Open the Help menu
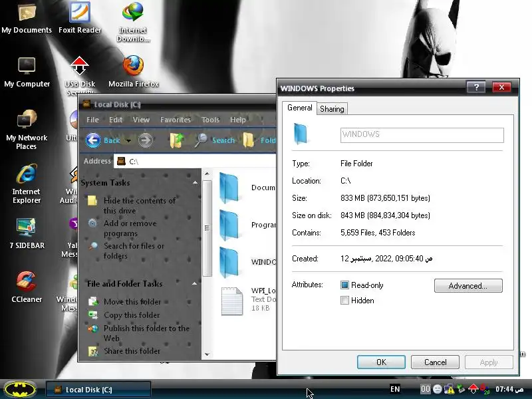Image resolution: width=532 pixels, height=399 pixels. 238,120
